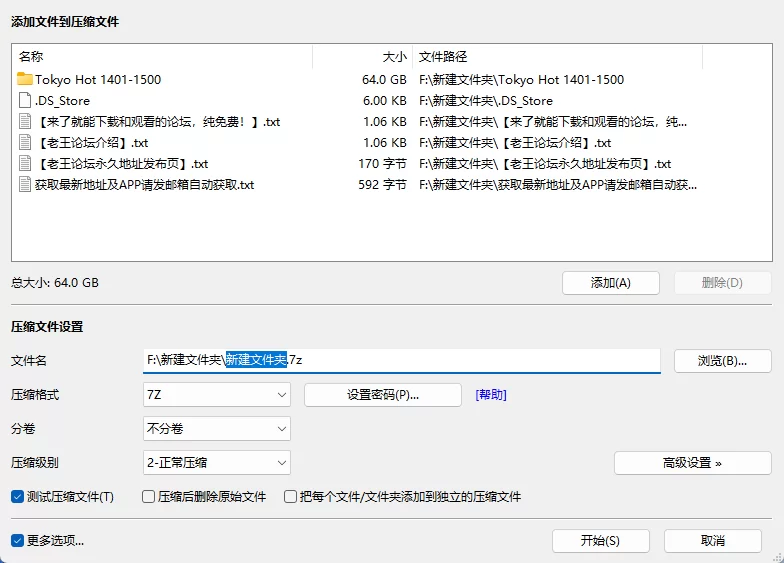Sort list by 名称 column header
The image size is (784, 563).
163,56
